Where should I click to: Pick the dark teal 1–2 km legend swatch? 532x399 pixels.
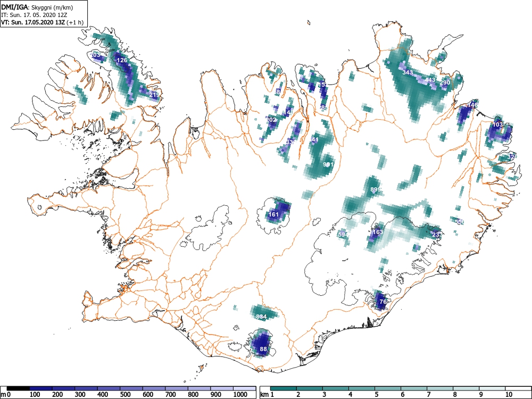tap(284, 388)
